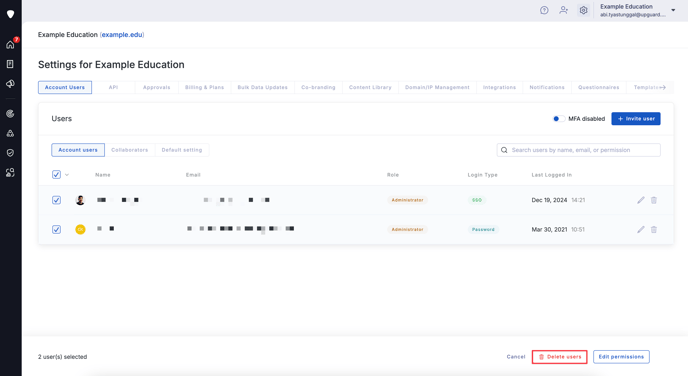Viewport: 688px width, 376px height.
Task: Uncheck the Password user's row checkbox
Action: click(x=56, y=229)
